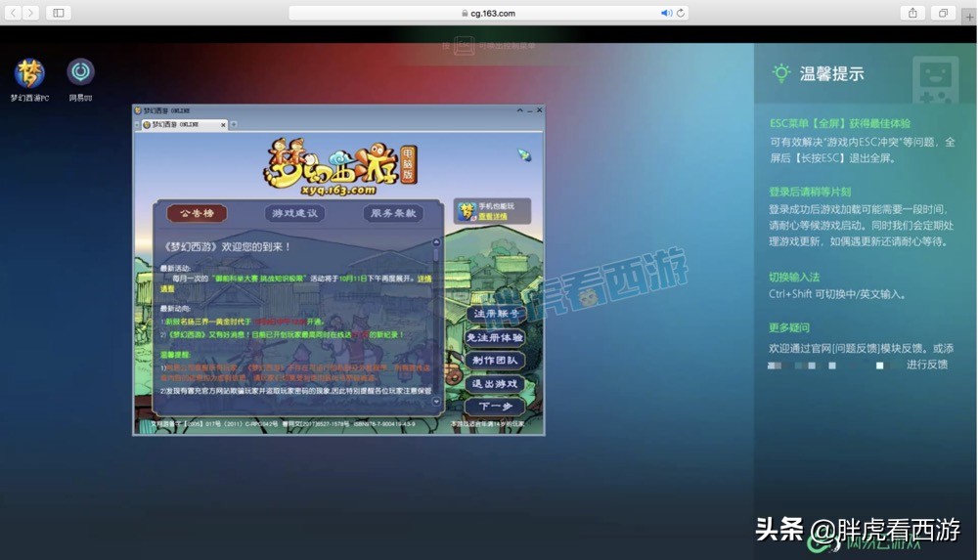Image resolution: width=978 pixels, height=560 pixels.
Task: Click the announcement panel scrollbar down arrow
Action: pos(436,401)
